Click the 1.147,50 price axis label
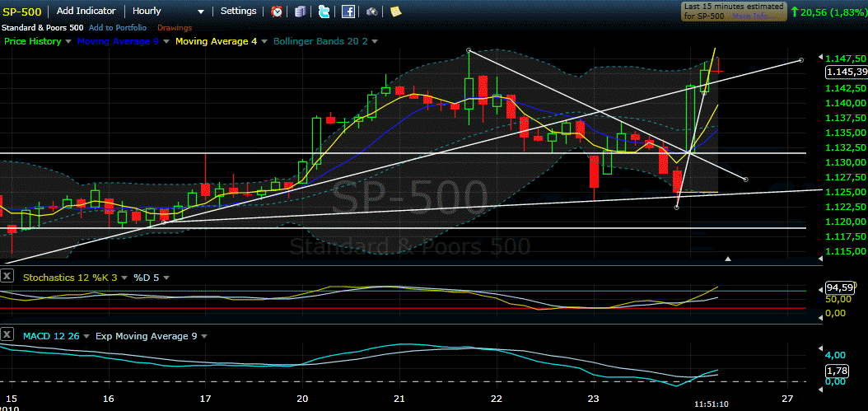The width and height of the screenshot is (868, 411). (845, 58)
